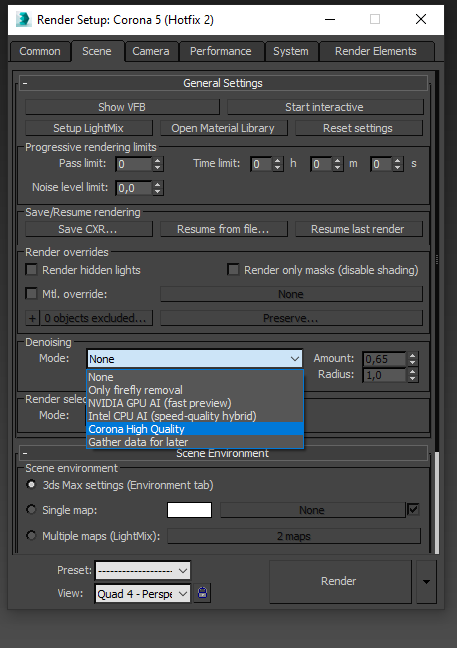
Task: Select Multiple maps (LightMix) radio button
Action: (31, 536)
